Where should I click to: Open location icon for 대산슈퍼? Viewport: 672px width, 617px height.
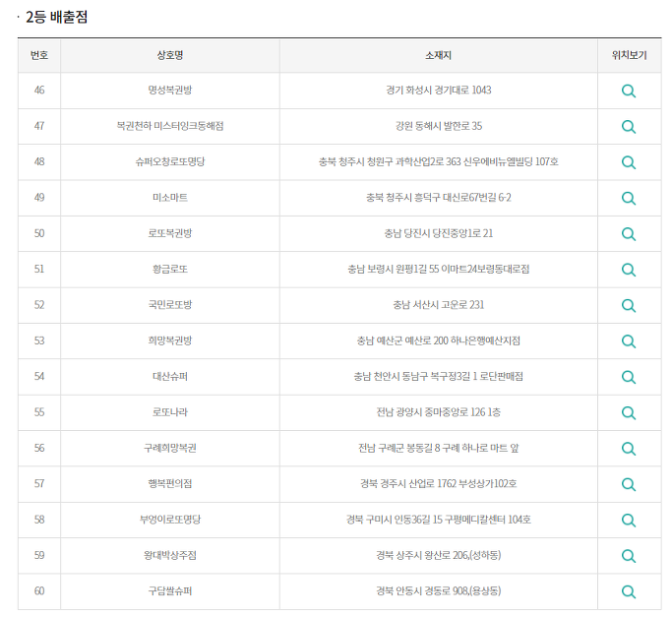(629, 377)
